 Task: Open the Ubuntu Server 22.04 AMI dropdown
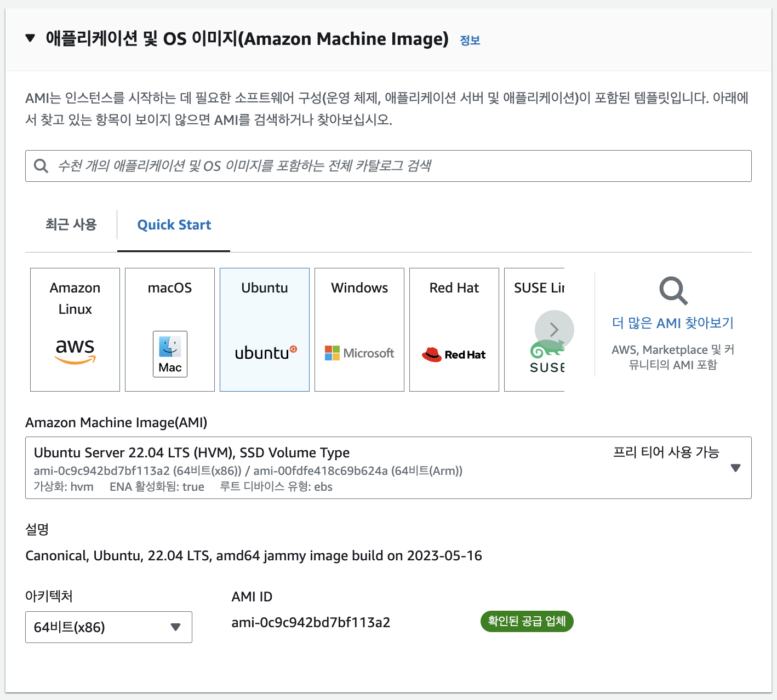[388, 468]
